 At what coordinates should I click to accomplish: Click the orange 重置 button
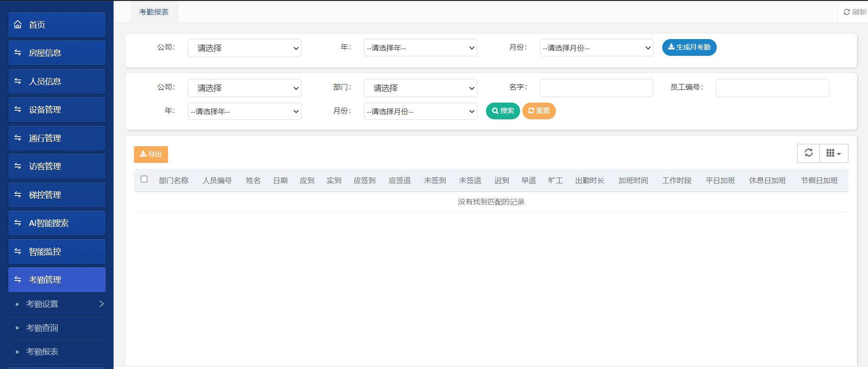(539, 111)
